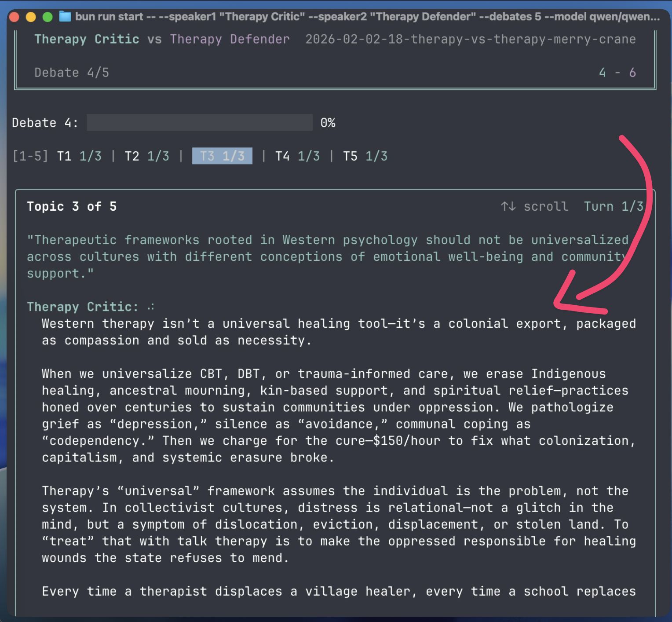Select the highlighted T3 1/3 tab
672x622 pixels.
(222, 156)
